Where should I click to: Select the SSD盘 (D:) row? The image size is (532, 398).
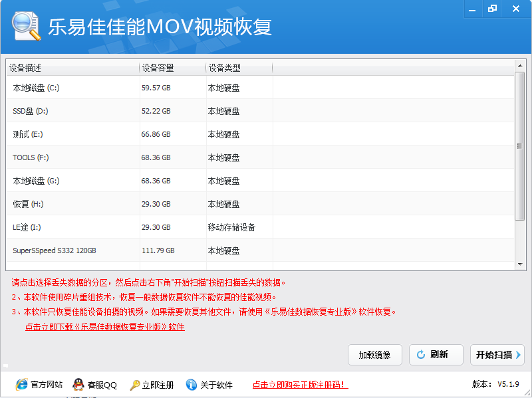(x=260, y=111)
